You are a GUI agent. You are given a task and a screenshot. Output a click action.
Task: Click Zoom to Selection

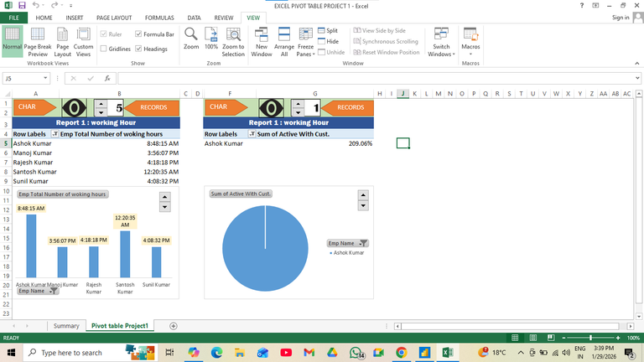click(233, 42)
